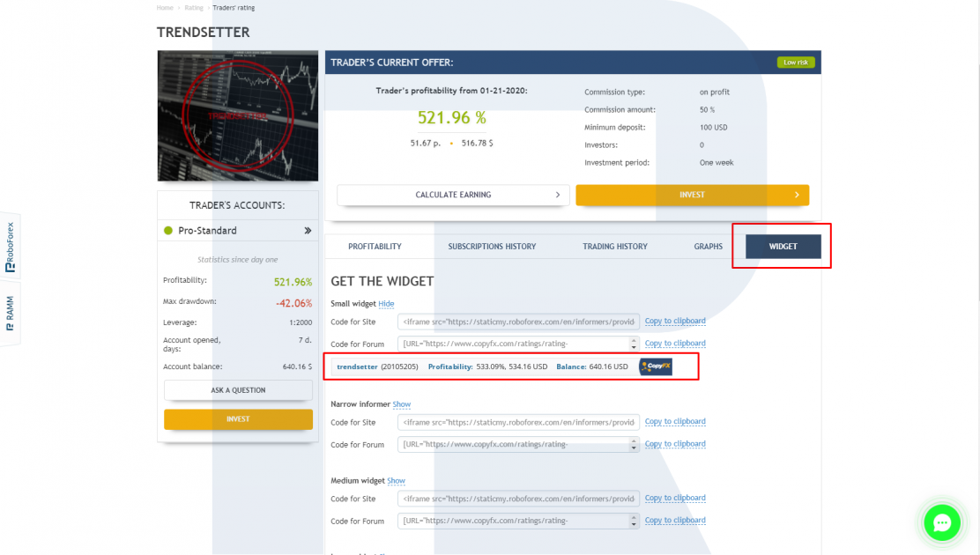
Task: Click the arrow on Invest button
Action: pos(797,195)
